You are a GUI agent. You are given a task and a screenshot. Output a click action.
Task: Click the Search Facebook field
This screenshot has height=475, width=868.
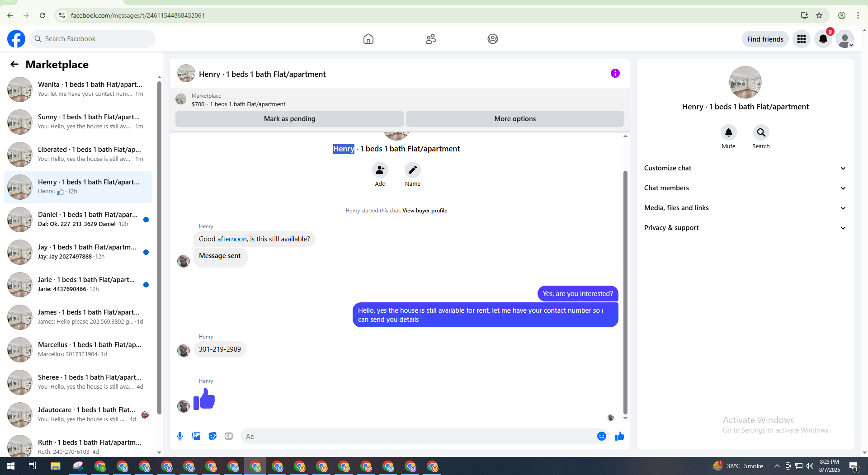pyautogui.click(x=92, y=39)
